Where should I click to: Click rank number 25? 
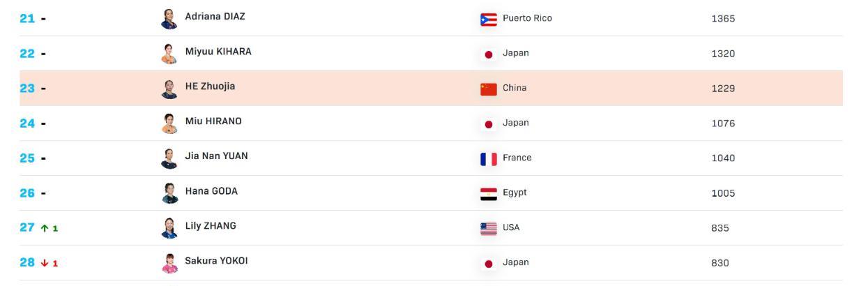[27, 158]
